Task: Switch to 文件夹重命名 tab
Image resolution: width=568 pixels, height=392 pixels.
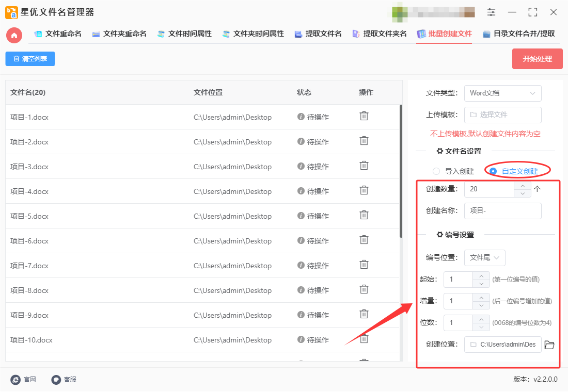Action: pyautogui.click(x=119, y=34)
